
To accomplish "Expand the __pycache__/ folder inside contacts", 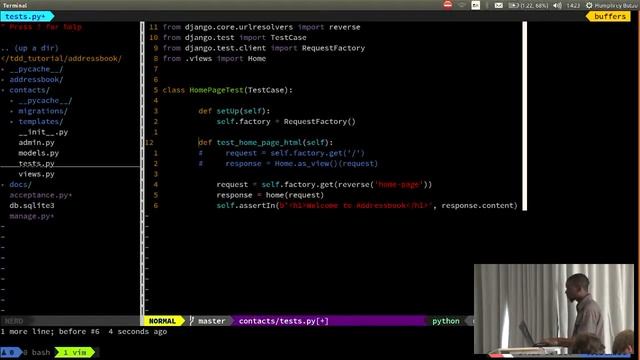I will [x=45, y=100].
